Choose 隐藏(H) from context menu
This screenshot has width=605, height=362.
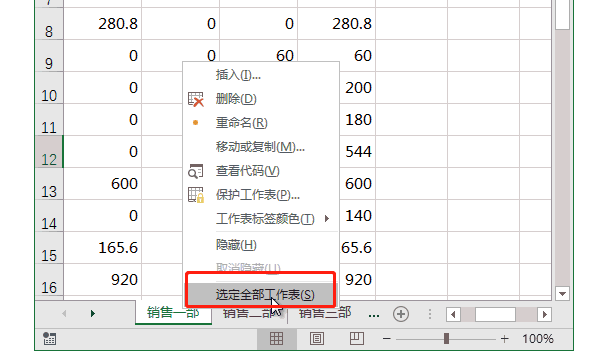click(236, 245)
